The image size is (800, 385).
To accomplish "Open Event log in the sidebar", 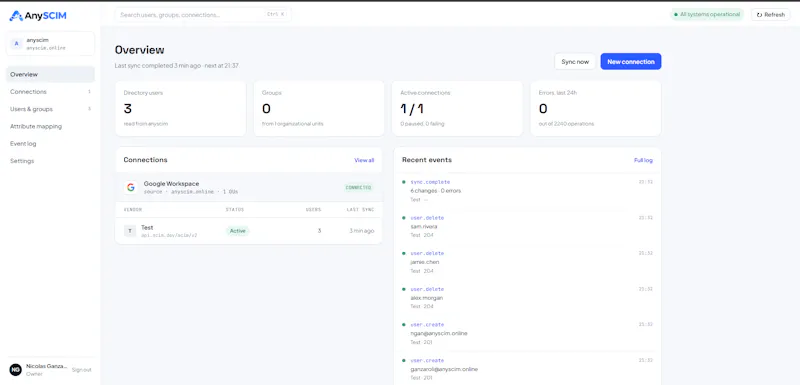I will tap(50, 144).
